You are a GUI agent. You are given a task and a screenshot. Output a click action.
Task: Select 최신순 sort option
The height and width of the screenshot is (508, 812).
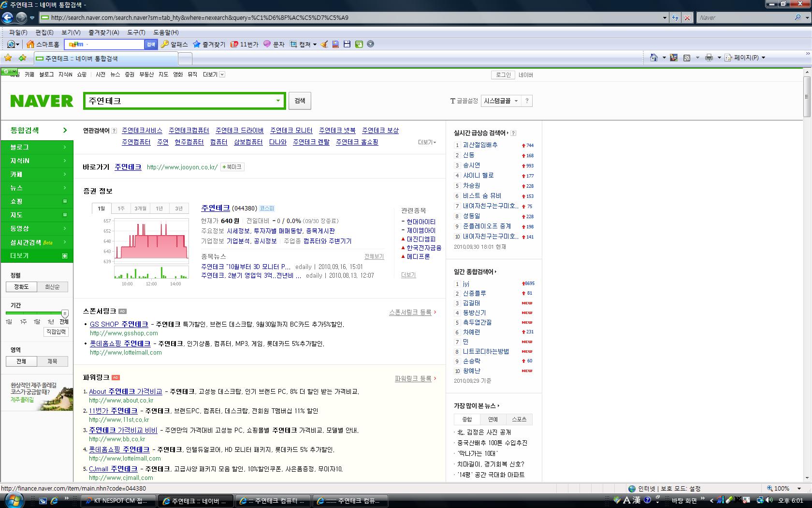pyautogui.click(x=52, y=287)
